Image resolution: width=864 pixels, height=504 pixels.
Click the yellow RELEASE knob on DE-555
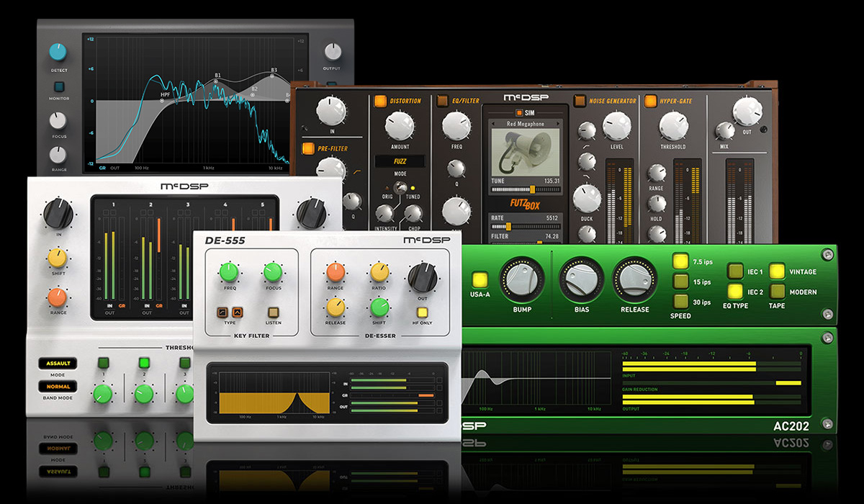click(336, 307)
